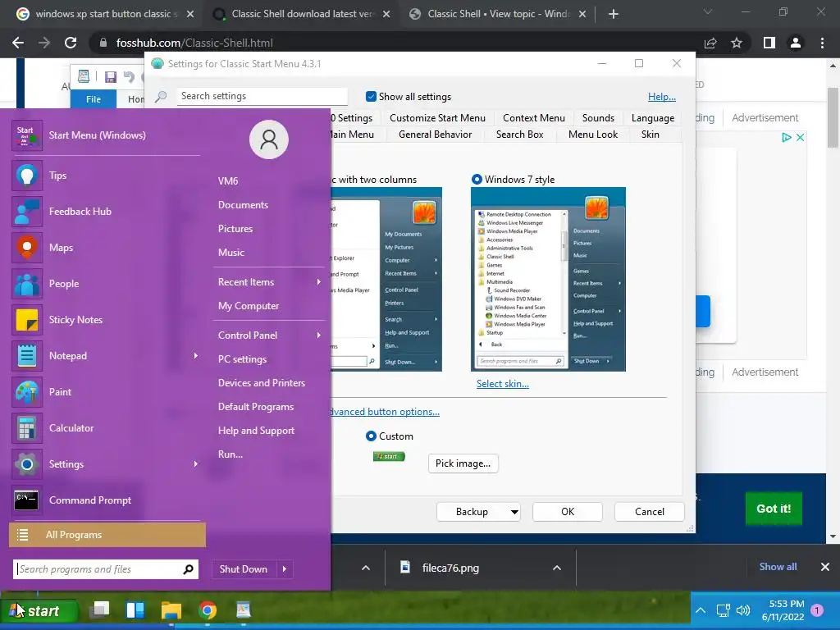The width and height of the screenshot is (840, 630).
Task: Click the Paint taskbar icon
Action: point(243,609)
